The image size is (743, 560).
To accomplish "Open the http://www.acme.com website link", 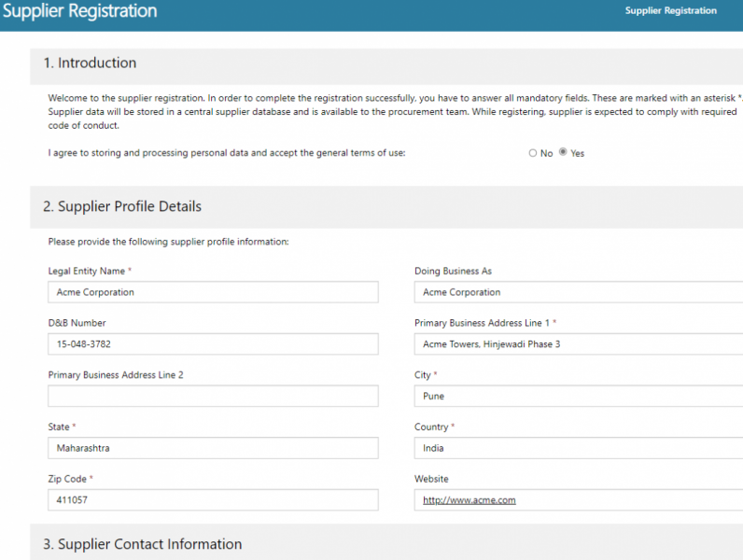I will (x=470, y=500).
